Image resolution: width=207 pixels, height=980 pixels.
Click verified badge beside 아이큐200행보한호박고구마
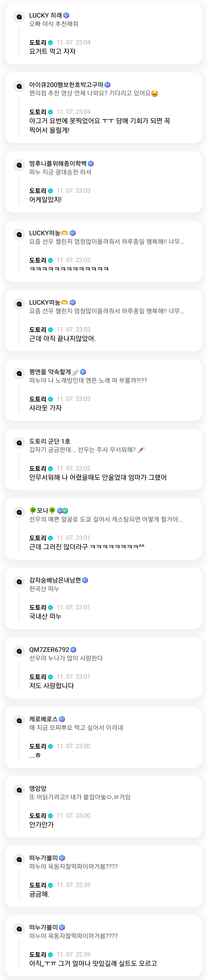pos(107,85)
